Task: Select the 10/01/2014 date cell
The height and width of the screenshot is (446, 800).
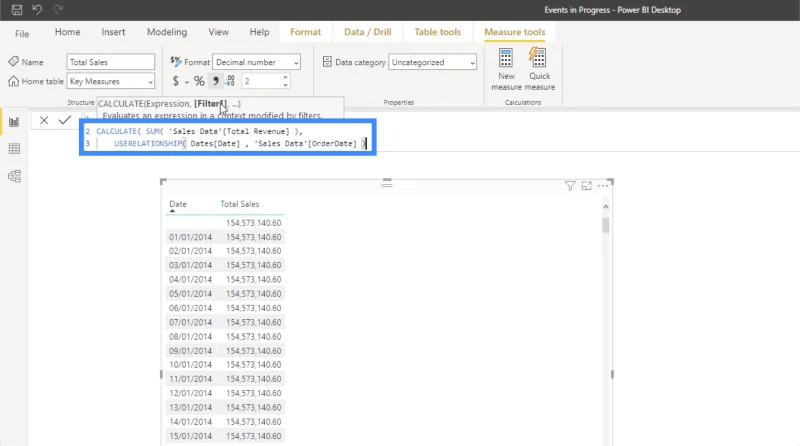Action: pyautogui.click(x=190, y=364)
